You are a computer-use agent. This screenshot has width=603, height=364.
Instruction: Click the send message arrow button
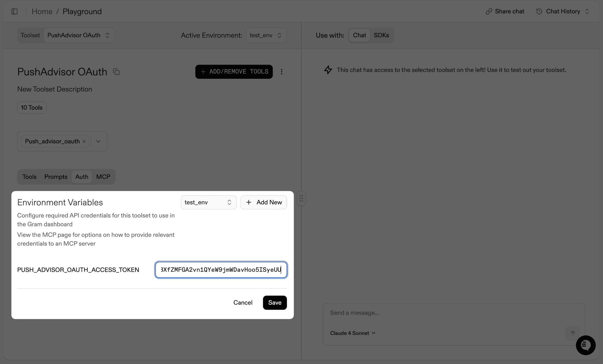pyautogui.click(x=573, y=333)
